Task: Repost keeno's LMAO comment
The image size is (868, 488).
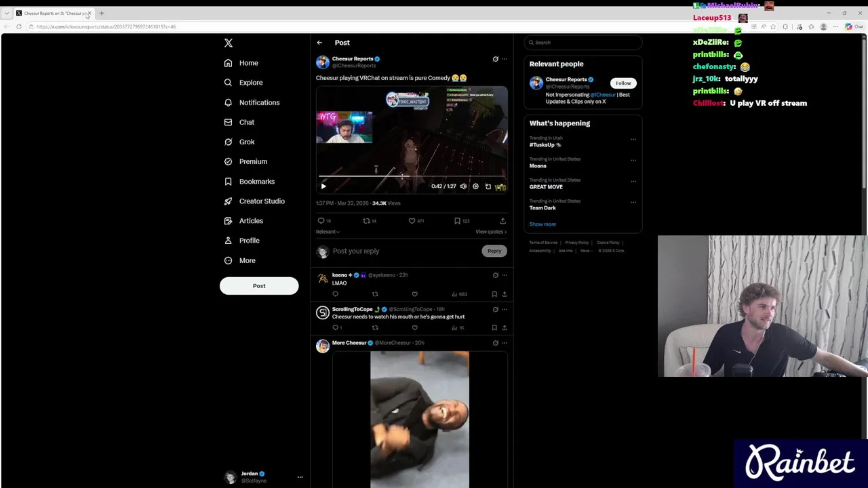Action: click(x=375, y=294)
